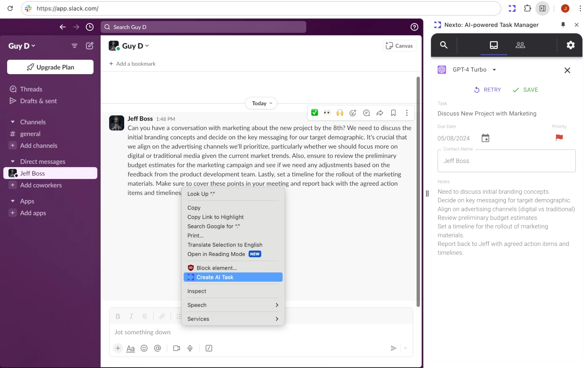
Task: Open the due date calendar picker
Action: (485, 138)
